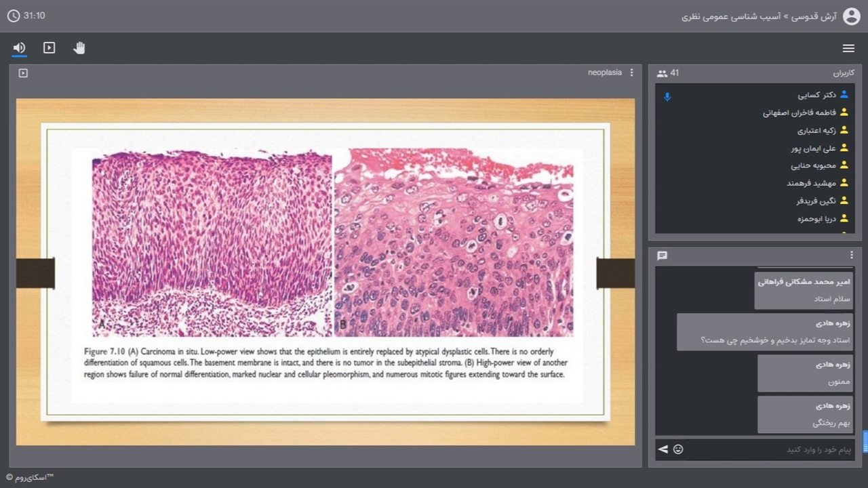This screenshot has height=488, width=868.
Task: Select user فاطمه فاخران اصفهانی
Action: point(799,113)
